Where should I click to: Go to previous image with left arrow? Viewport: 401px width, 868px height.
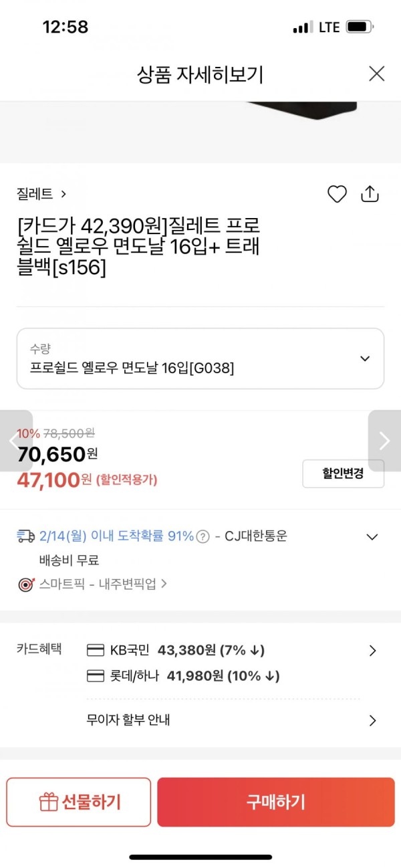tap(16, 441)
